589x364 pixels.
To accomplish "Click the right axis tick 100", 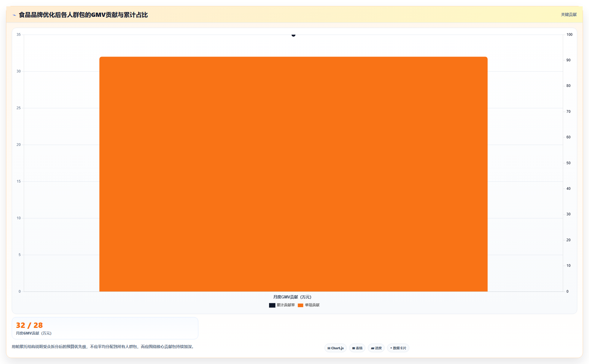I will (569, 35).
